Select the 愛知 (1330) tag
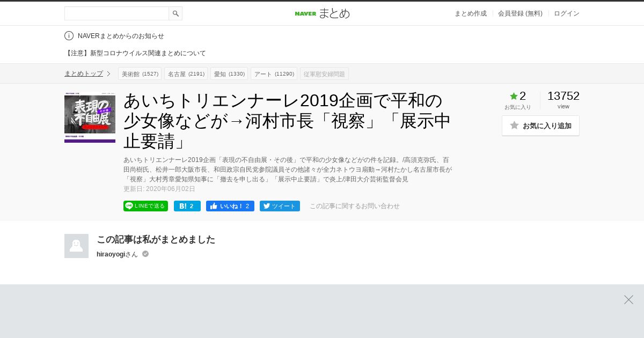 [229, 74]
